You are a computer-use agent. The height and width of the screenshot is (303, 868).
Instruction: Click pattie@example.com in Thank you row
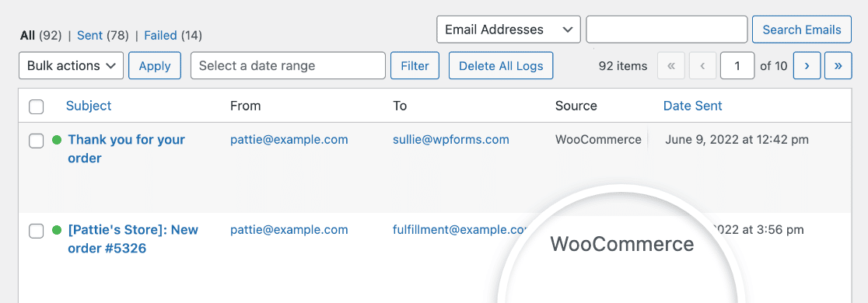tap(289, 139)
